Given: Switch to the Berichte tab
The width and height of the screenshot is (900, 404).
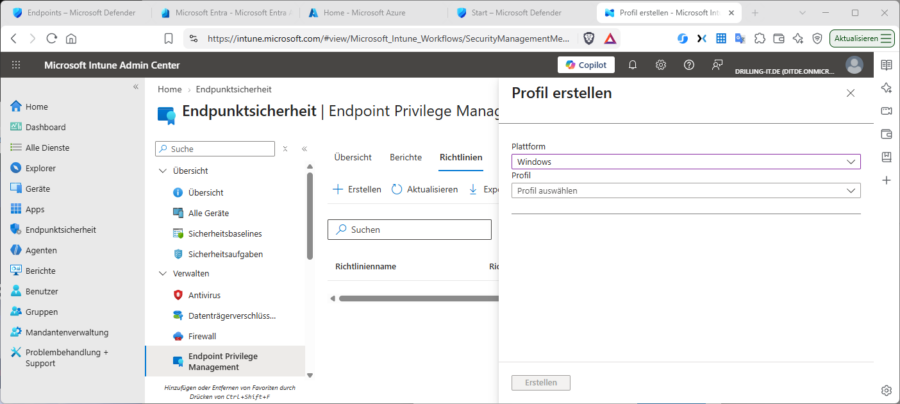Looking at the screenshot, I should point(406,157).
